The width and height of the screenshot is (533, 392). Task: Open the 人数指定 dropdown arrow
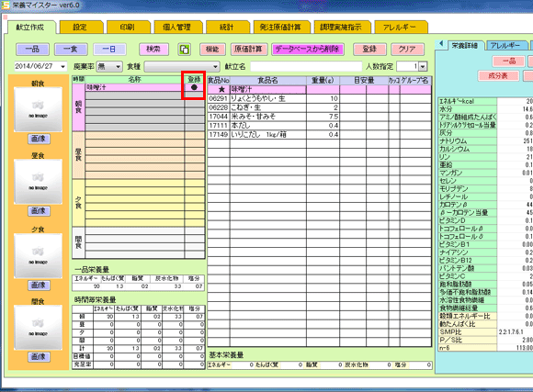tap(423, 67)
